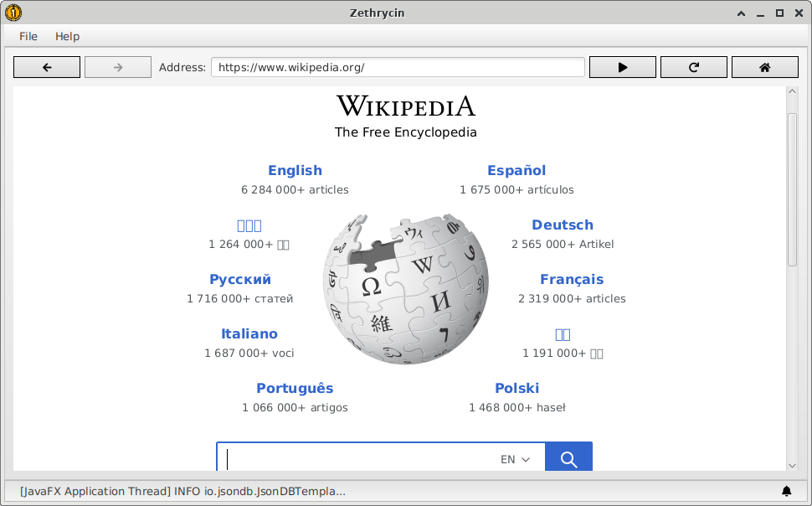Go to the home page icon
Viewport: 812px width, 506px height.
[764, 68]
